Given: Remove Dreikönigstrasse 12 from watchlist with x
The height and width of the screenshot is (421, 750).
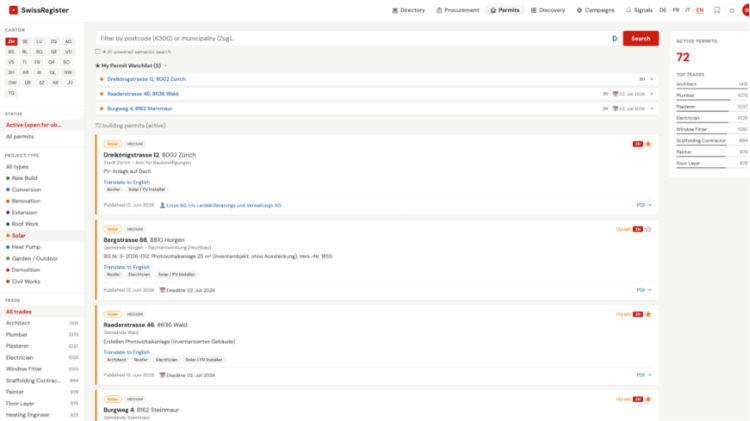Looking at the screenshot, I should (x=651, y=79).
